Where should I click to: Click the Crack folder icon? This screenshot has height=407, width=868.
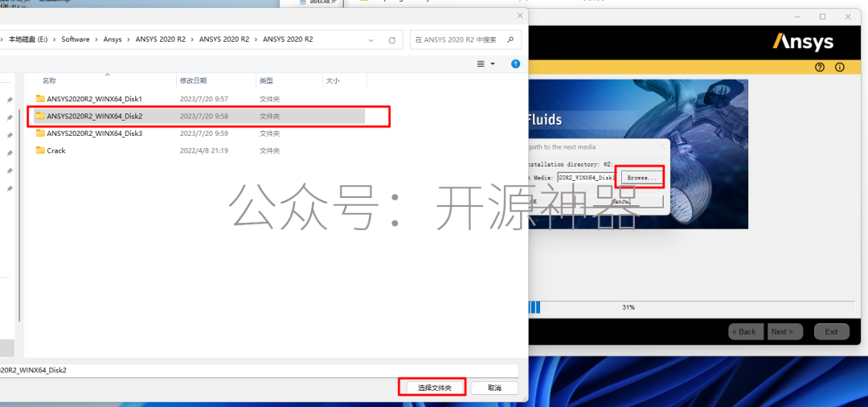(x=40, y=150)
